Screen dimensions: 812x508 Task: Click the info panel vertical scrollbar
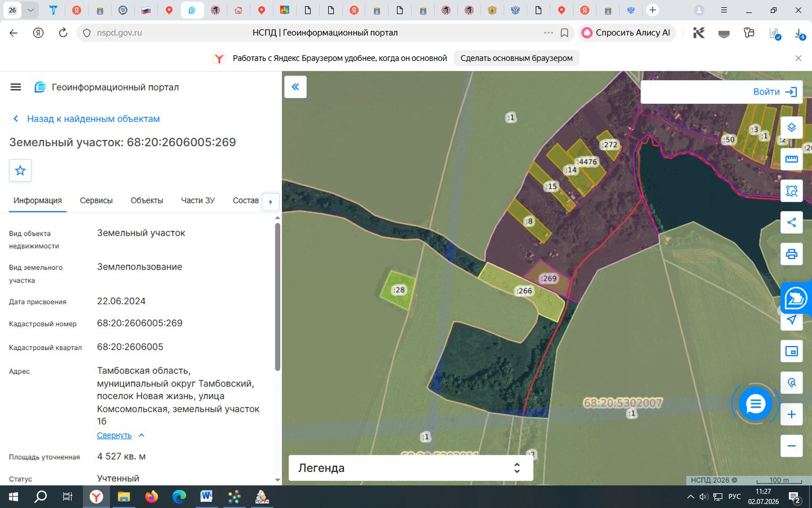(x=277, y=296)
